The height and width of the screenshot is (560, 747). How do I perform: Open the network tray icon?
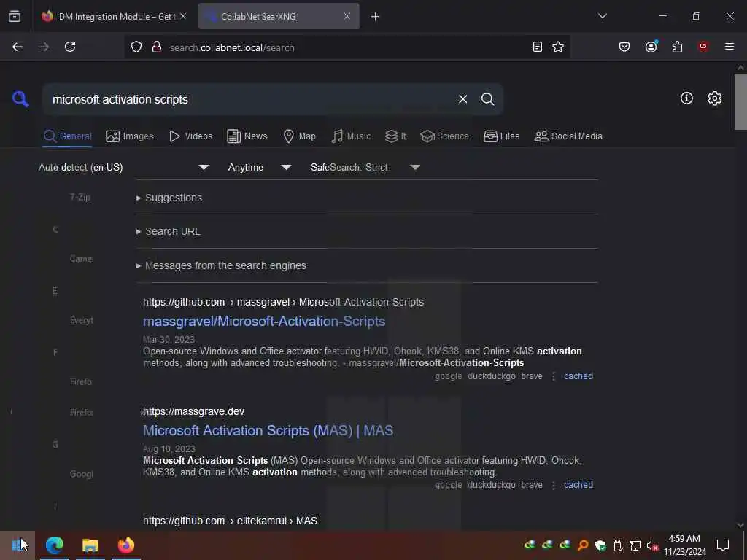[x=635, y=545]
